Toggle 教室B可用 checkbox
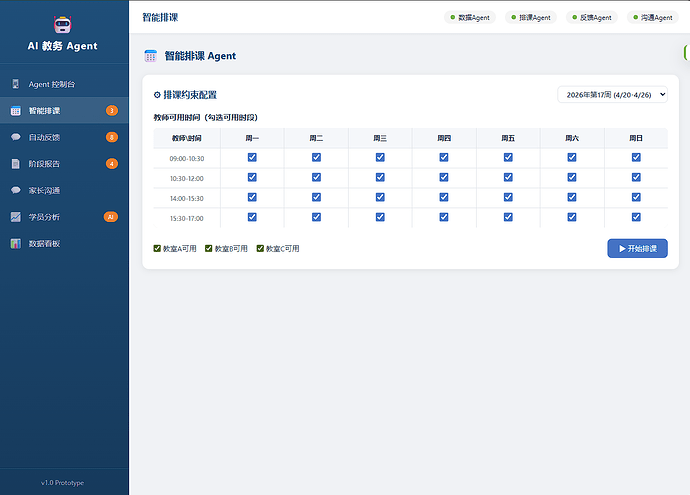This screenshot has height=495, width=690. coord(209,248)
